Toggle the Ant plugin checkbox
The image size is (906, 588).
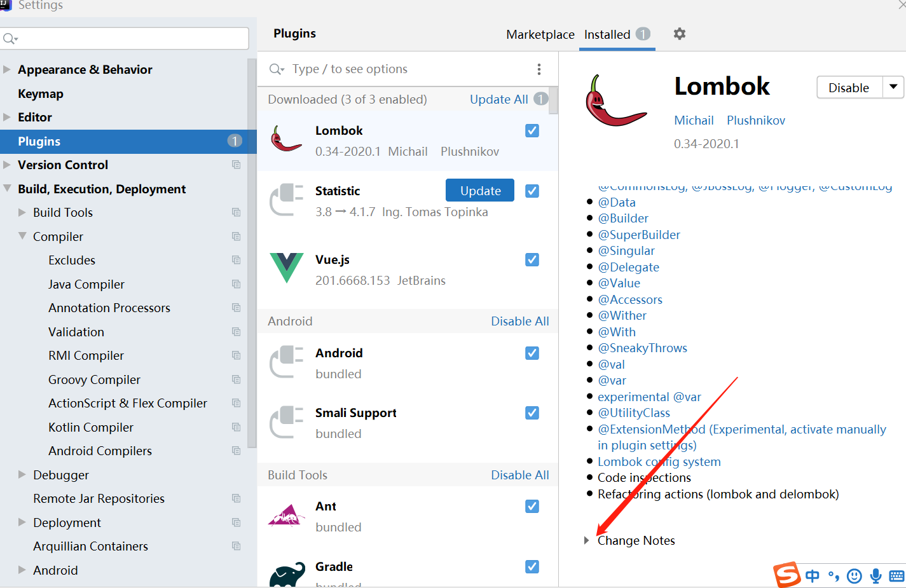click(532, 506)
